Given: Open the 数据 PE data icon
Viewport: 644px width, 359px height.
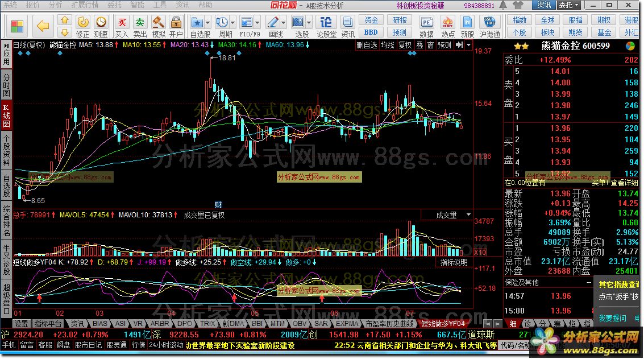Looking at the screenshot, I should [x=427, y=26].
